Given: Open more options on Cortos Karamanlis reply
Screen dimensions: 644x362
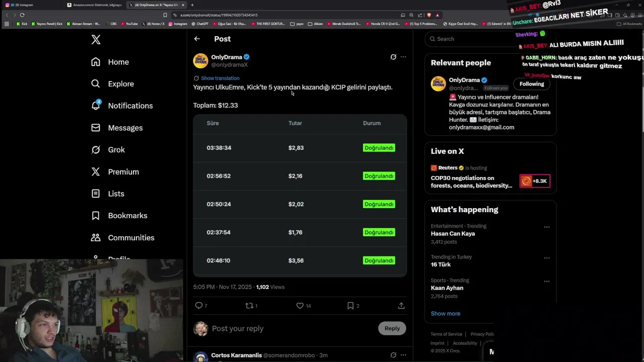Looking at the screenshot, I should tap(403, 355).
